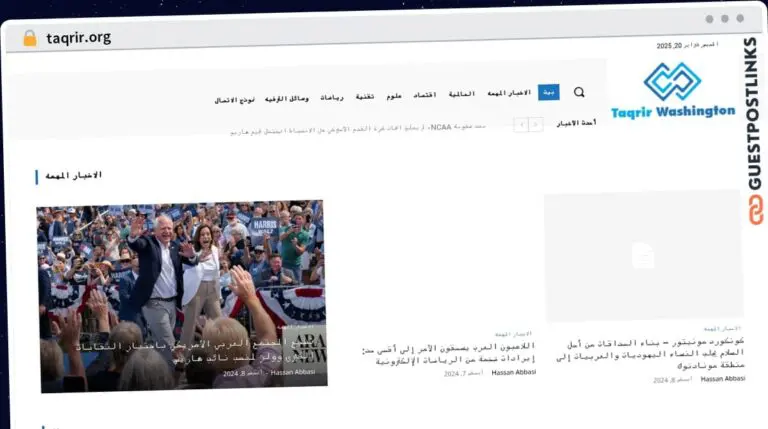Click Hassan Abbasi on the rally photo
Image resolution: width=768 pixels, height=429 pixels.
pyautogui.click(x=293, y=372)
